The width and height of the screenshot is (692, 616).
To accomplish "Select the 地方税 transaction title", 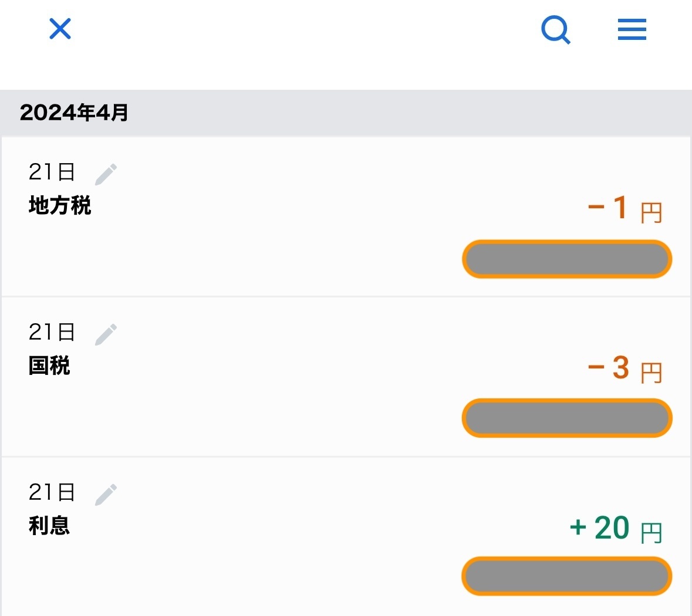I will tap(60, 205).
